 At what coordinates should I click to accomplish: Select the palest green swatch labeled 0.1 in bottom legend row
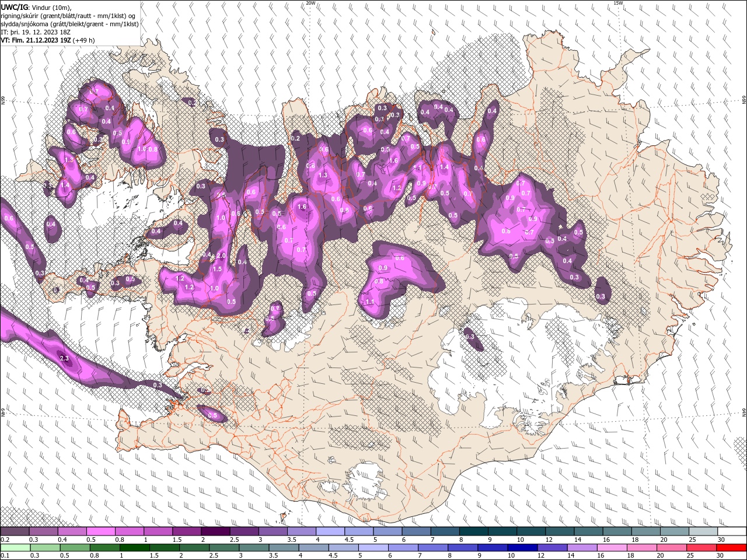tap(16, 548)
